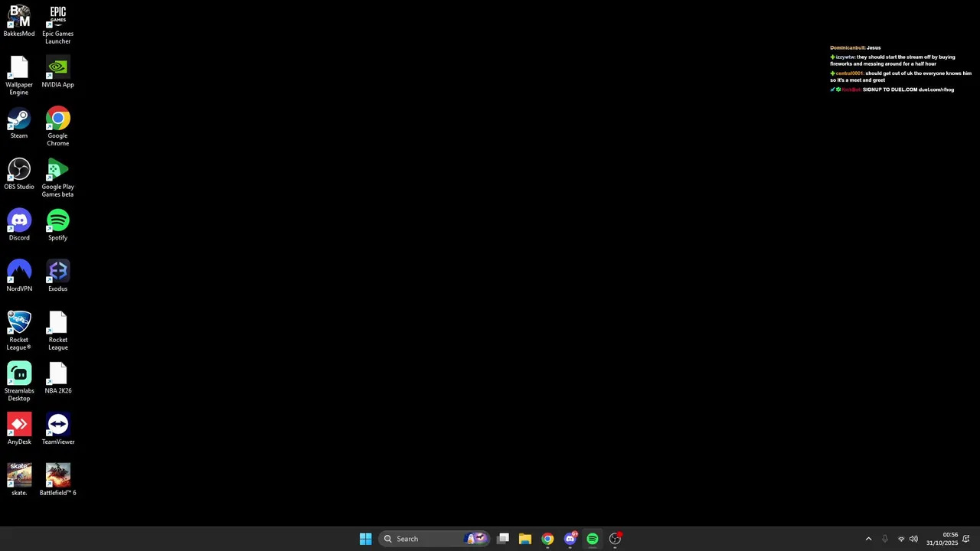Open the clock and calendar at 00:56
The height and width of the screenshot is (551, 980).
942,539
